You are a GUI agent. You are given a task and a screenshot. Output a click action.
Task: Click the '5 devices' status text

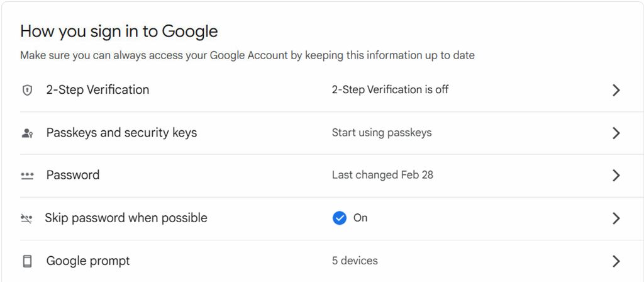click(x=355, y=261)
